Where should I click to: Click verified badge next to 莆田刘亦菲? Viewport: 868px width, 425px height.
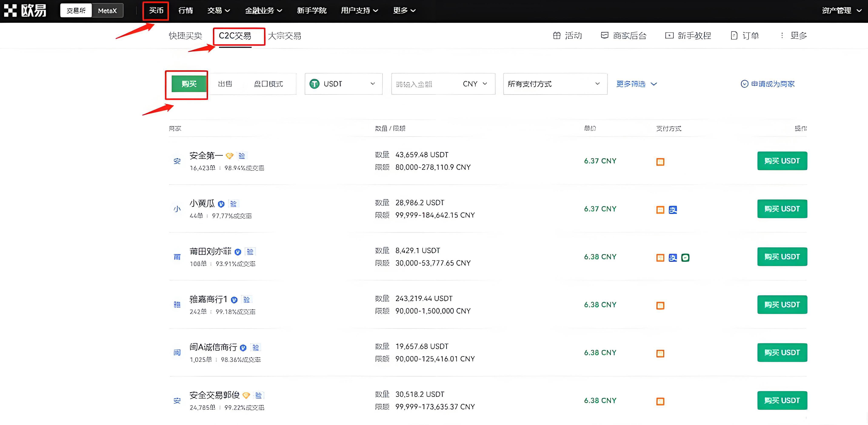point(238,252)
